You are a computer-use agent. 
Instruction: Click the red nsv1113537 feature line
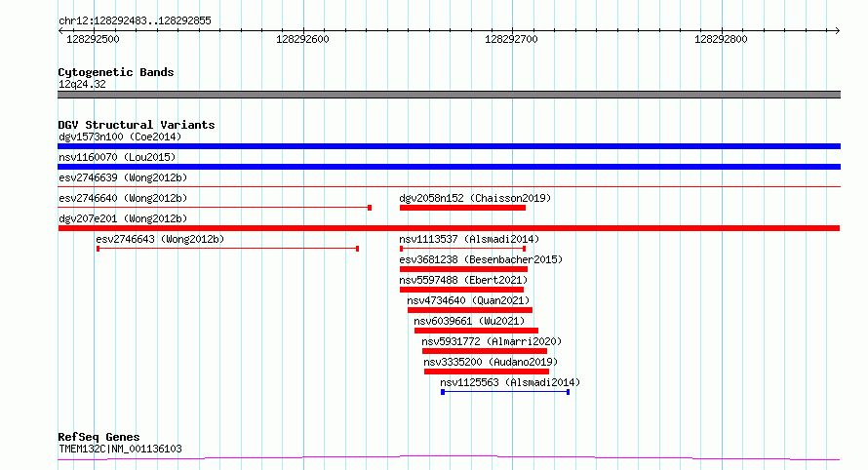coord(462,249)
